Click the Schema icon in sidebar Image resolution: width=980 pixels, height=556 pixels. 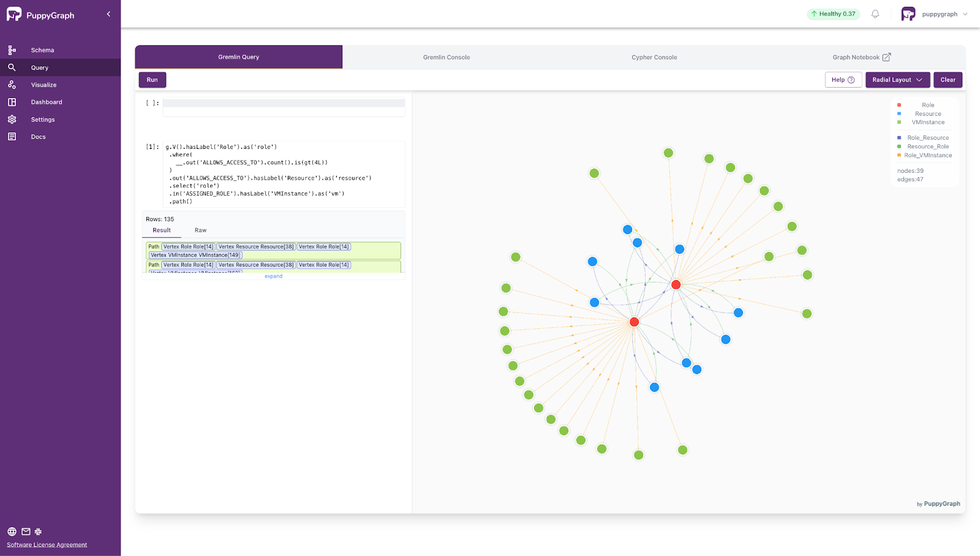12,50
